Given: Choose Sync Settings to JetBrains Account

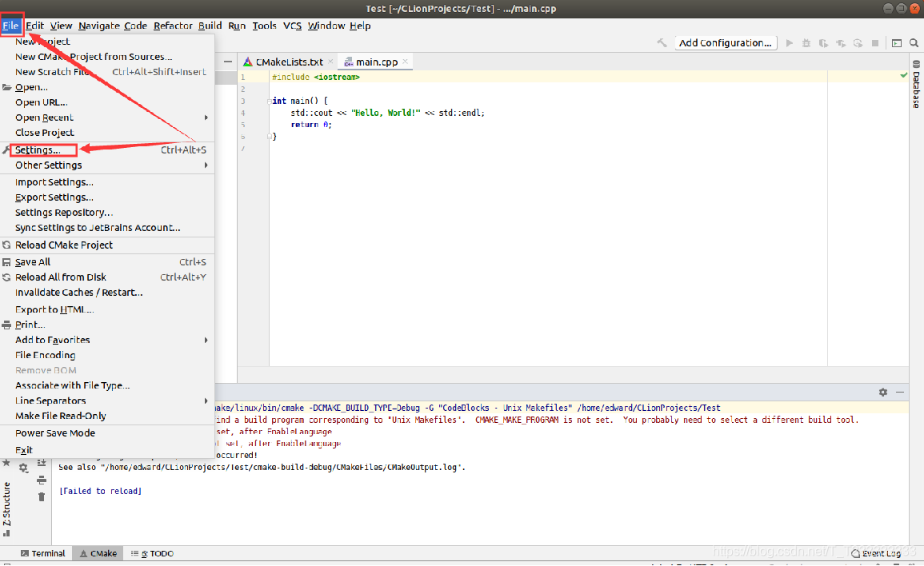Looking at the screenshot, I should click(x=107, y=228).
